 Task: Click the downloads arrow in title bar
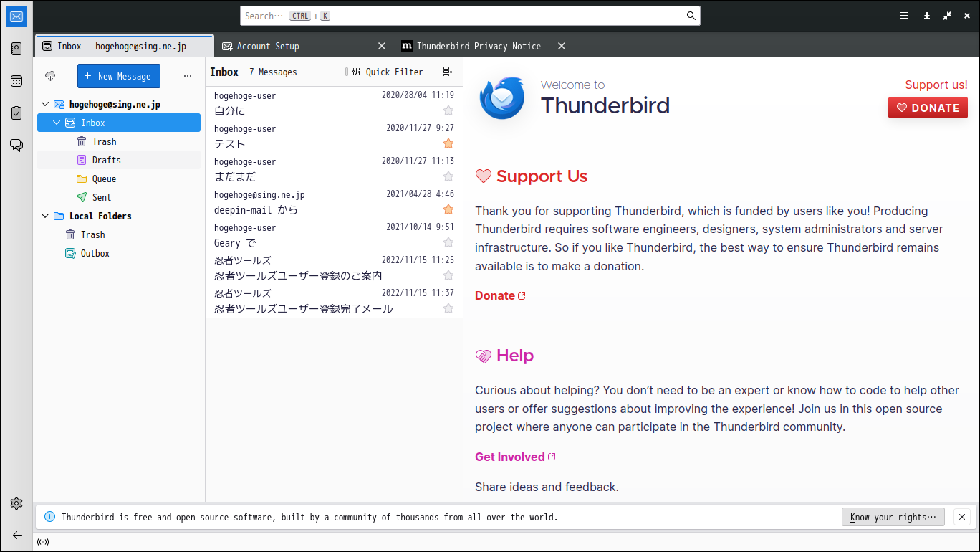click(x=927, y=16)
